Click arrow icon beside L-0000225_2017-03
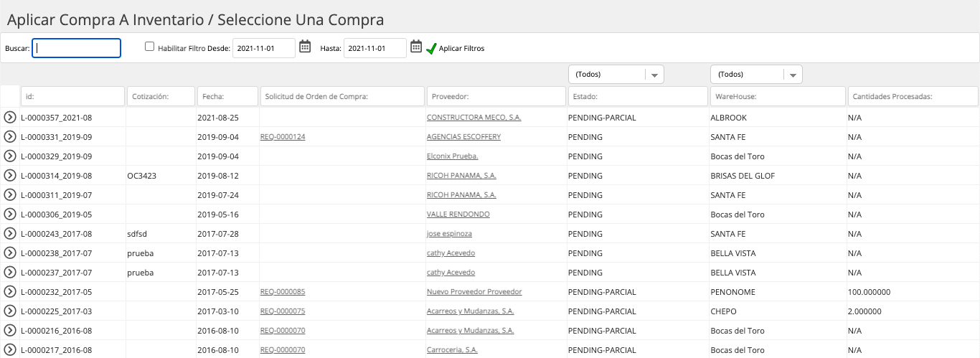Screen dimensions: 980x358 pos(10,311)
